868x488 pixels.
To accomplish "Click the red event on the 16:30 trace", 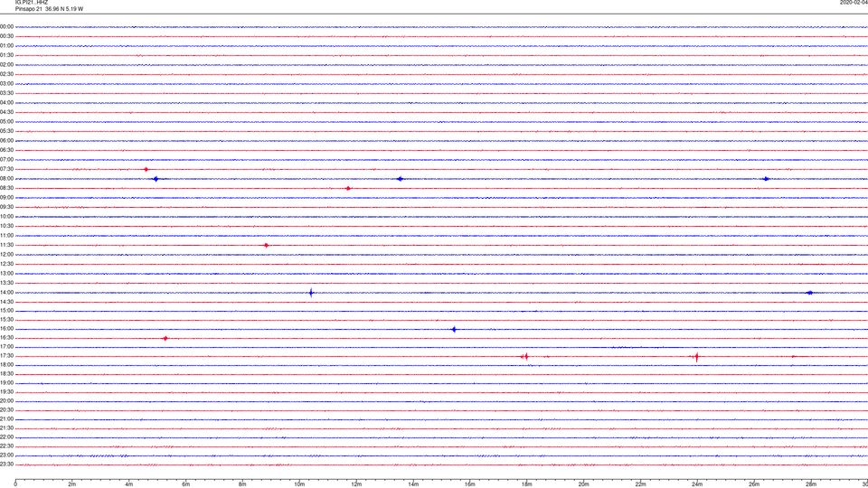I will 165,339.
